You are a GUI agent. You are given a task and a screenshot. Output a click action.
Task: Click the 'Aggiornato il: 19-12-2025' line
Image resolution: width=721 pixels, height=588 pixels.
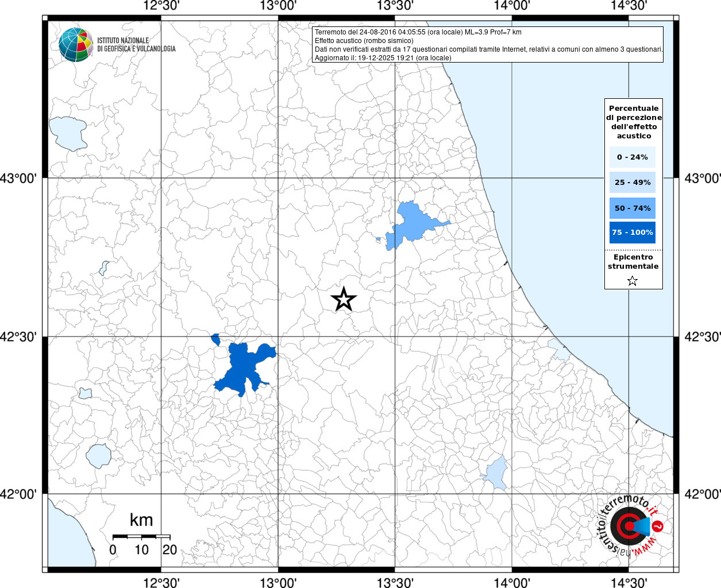coord(383,58)
